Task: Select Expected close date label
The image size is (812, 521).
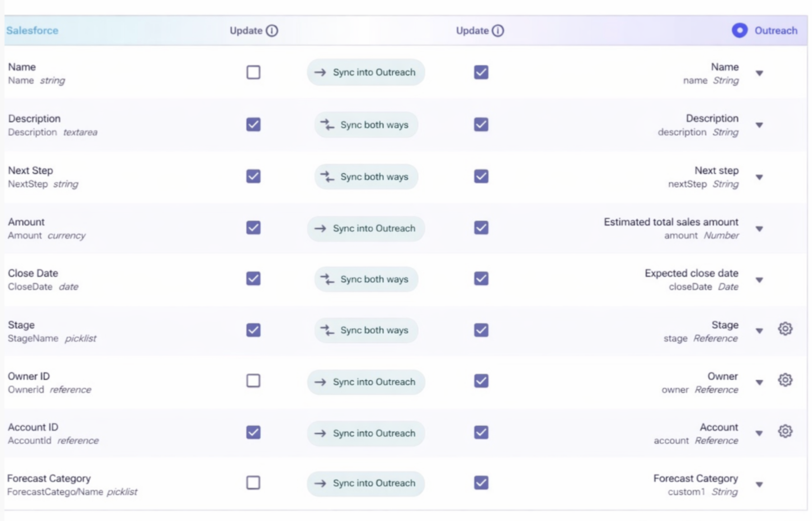Action: 691,273
